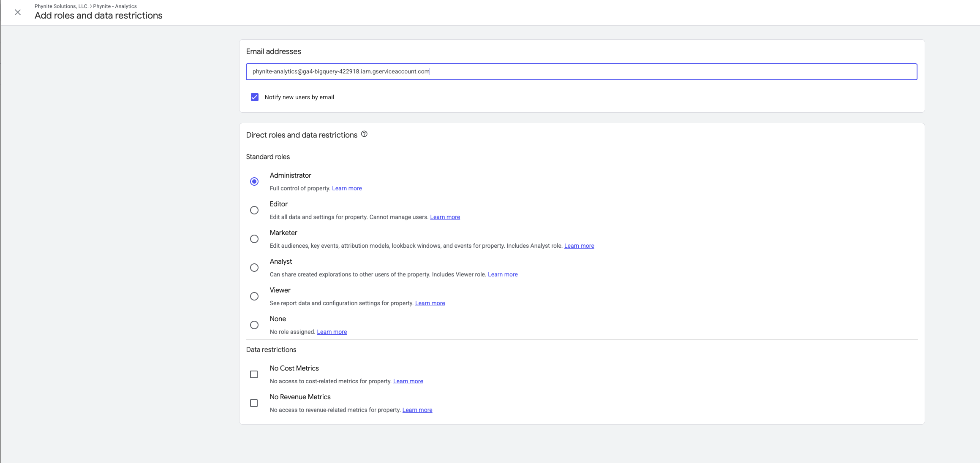
Task: Click the No Cost Metrics label
Action: pos(294,368)
